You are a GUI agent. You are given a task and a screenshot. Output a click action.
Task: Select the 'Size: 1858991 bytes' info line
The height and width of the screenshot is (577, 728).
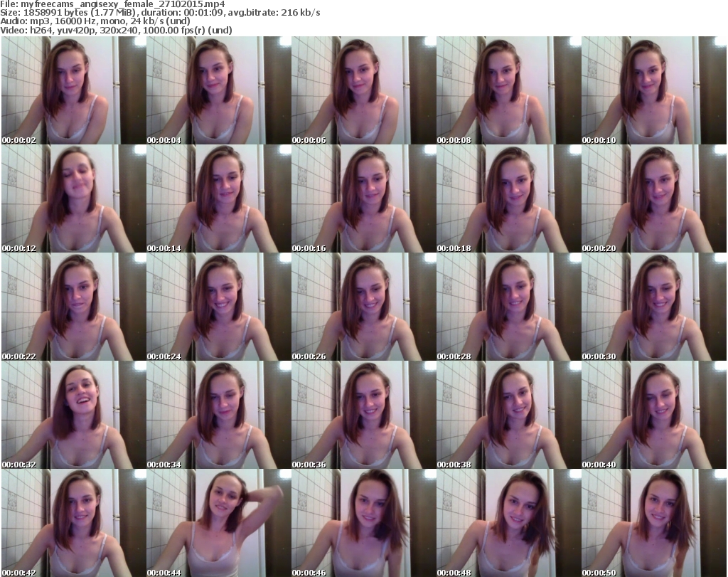coord(160,13)
